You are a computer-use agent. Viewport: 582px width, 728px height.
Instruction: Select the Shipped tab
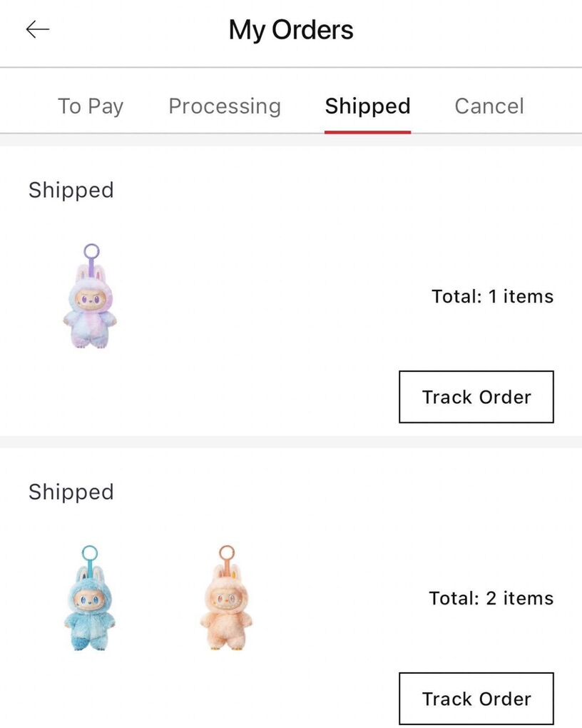click(367, 106)
